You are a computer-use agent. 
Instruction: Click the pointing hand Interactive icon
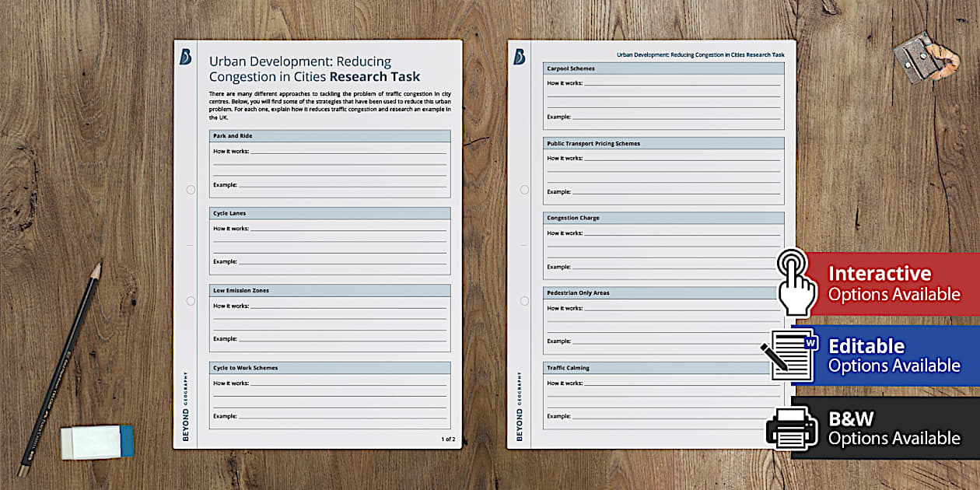796,282
